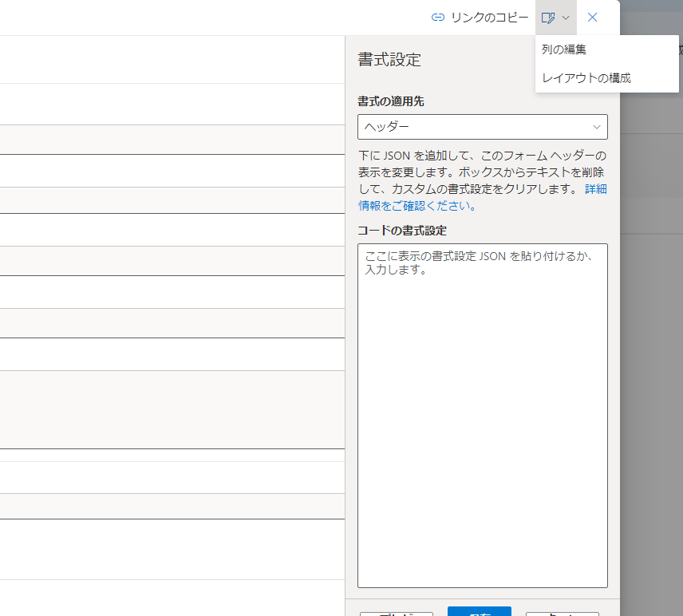Close the form with the X icon
683x616 pixels.
click(x=592, y=18)
